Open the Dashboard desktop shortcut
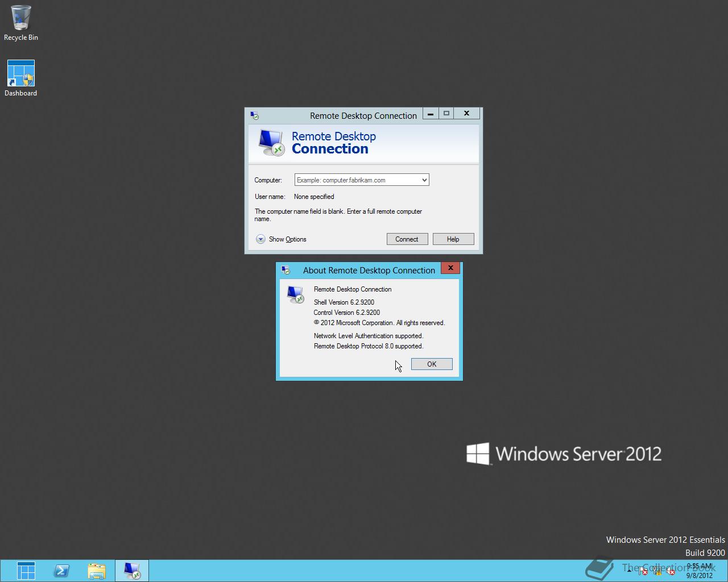Viewport: 728px width, 582px height. click(21, 78)
